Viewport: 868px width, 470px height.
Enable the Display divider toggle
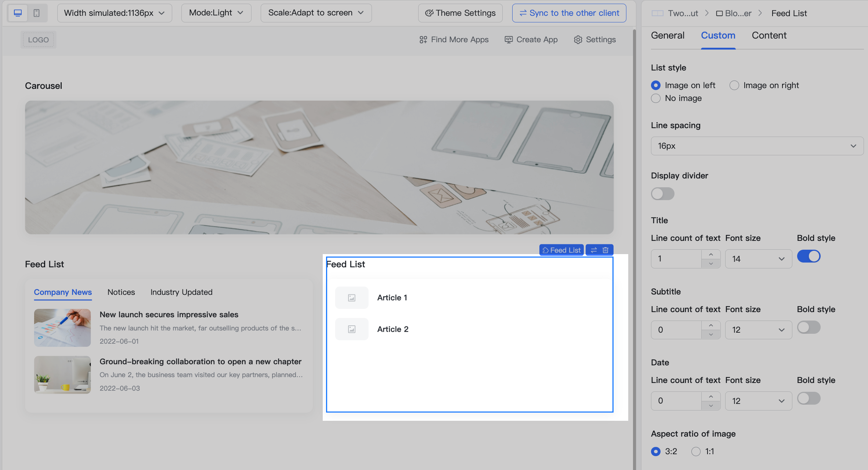tap(662, 194)
